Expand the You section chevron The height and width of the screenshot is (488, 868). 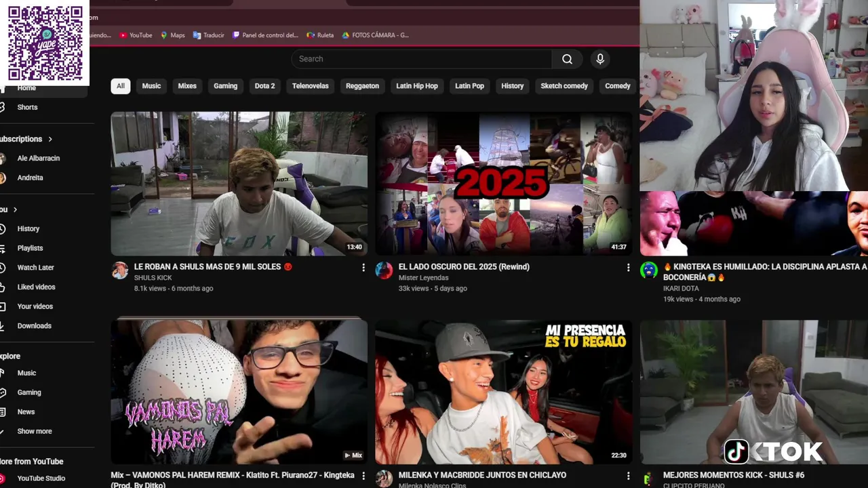[15, 209]
